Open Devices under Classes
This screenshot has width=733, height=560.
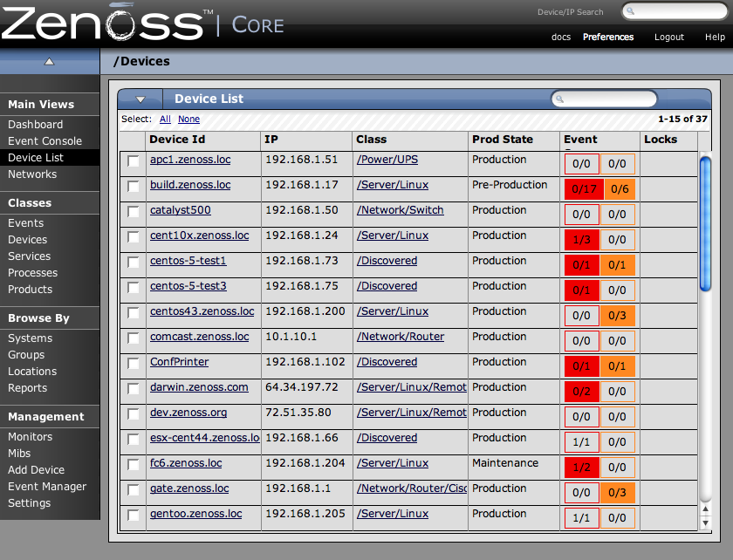pos(28,239)
